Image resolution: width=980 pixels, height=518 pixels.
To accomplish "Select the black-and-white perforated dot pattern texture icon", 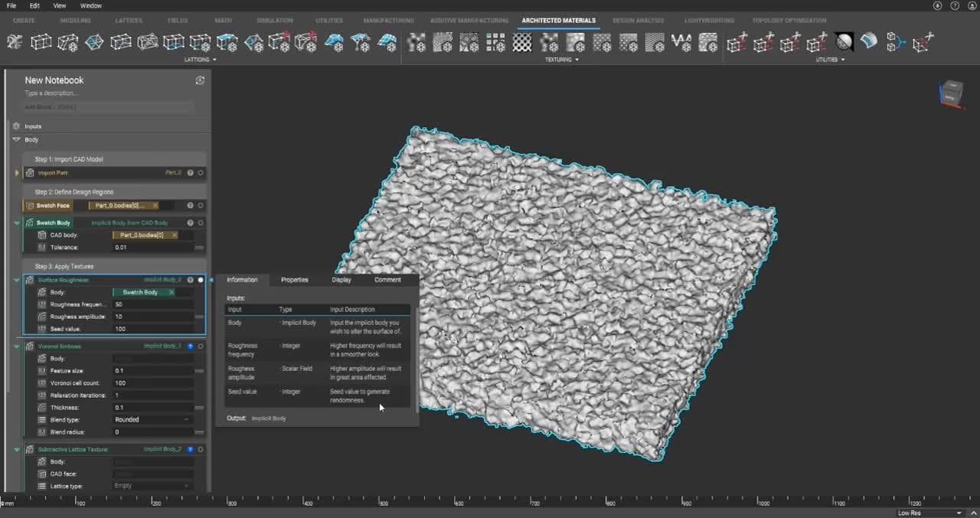I will pyautogui.click(x=522, y=42).
